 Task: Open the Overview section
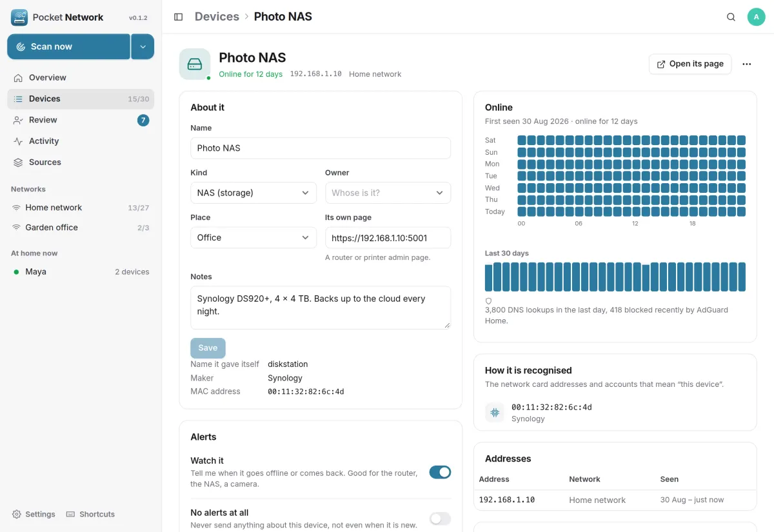click(x=81, y=77)
